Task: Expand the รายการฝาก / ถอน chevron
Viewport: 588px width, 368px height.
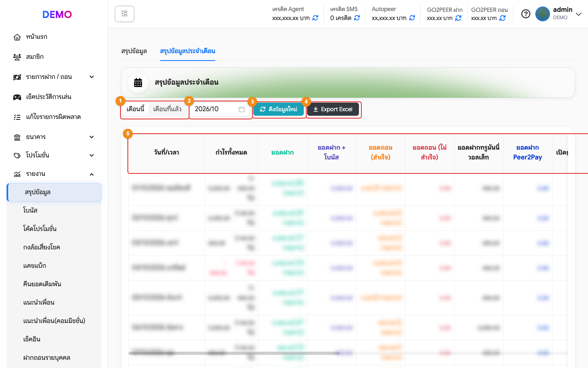Action: [x=92, y=77]
